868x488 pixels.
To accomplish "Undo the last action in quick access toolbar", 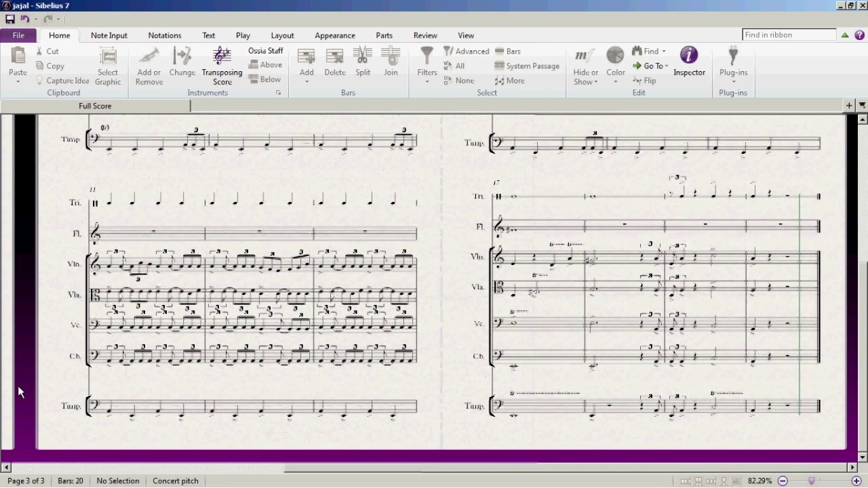I will (x=25, y=19).
